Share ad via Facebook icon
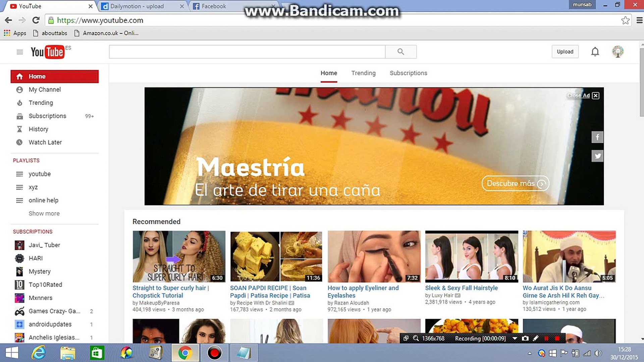644x362 pixels. (597, 137)
